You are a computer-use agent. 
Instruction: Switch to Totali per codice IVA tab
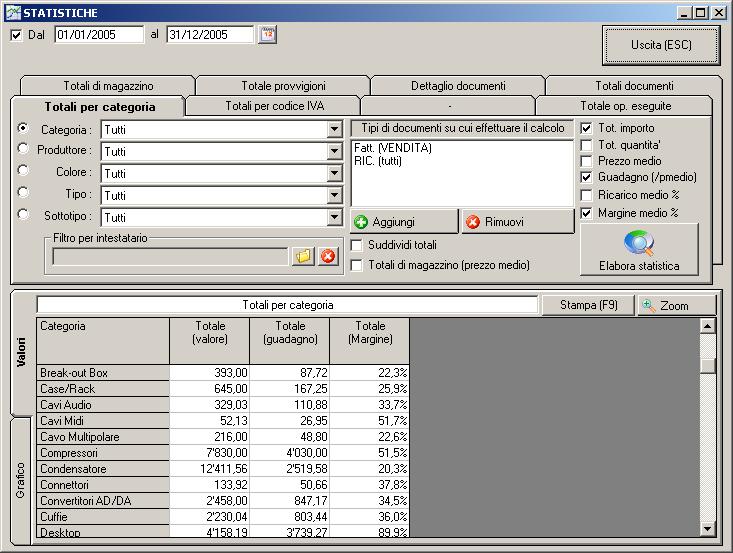[x=274, y=106]
